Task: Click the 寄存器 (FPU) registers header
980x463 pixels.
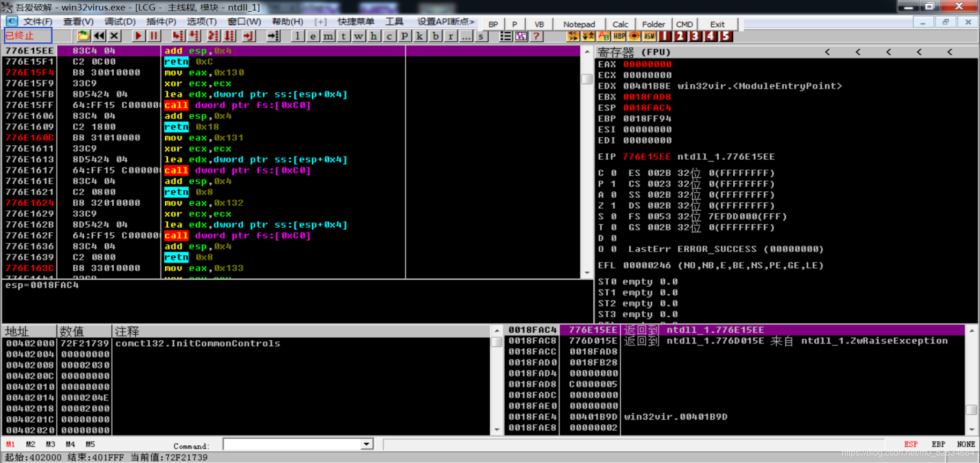Action: point(634,52)
